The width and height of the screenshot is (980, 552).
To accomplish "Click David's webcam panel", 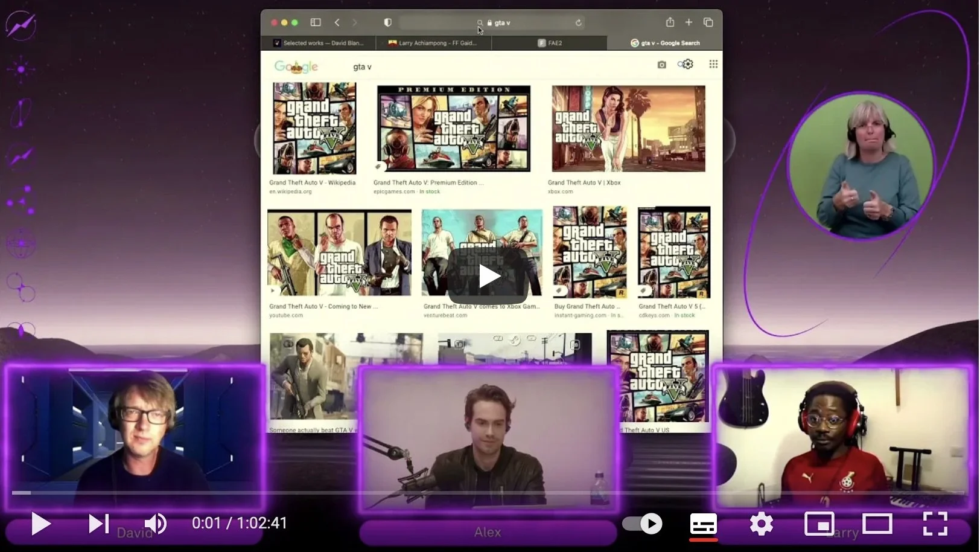I will coord(135,438).
